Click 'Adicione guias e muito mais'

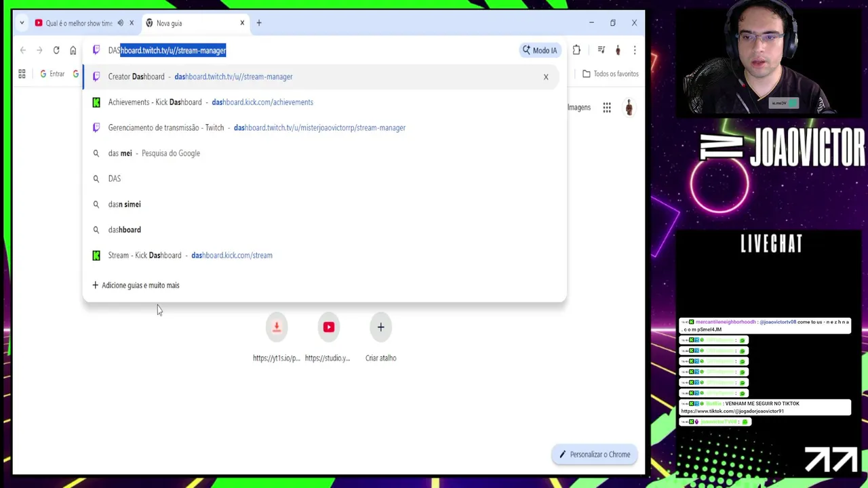136,285
